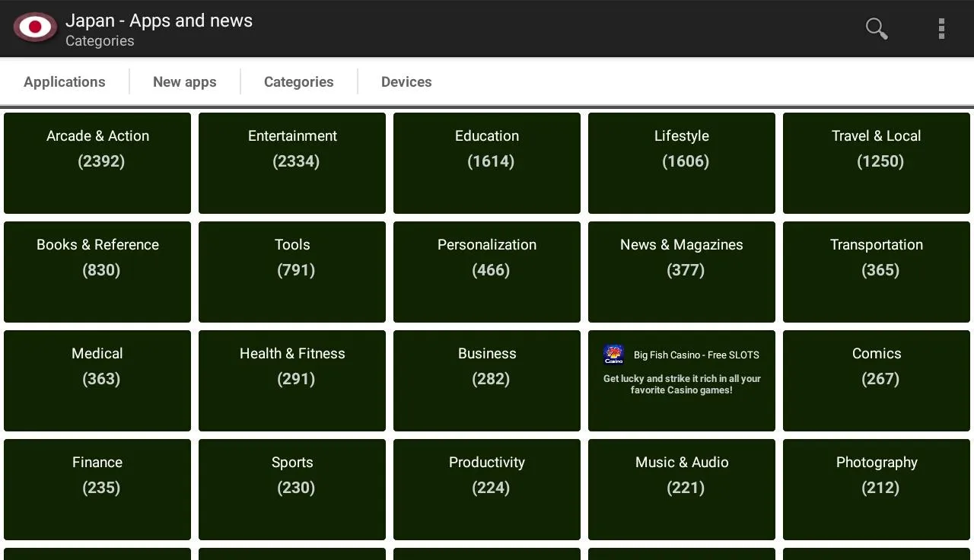The image size is (974, 560).
Task: Browse the Finance category
Action: (97, 489)
